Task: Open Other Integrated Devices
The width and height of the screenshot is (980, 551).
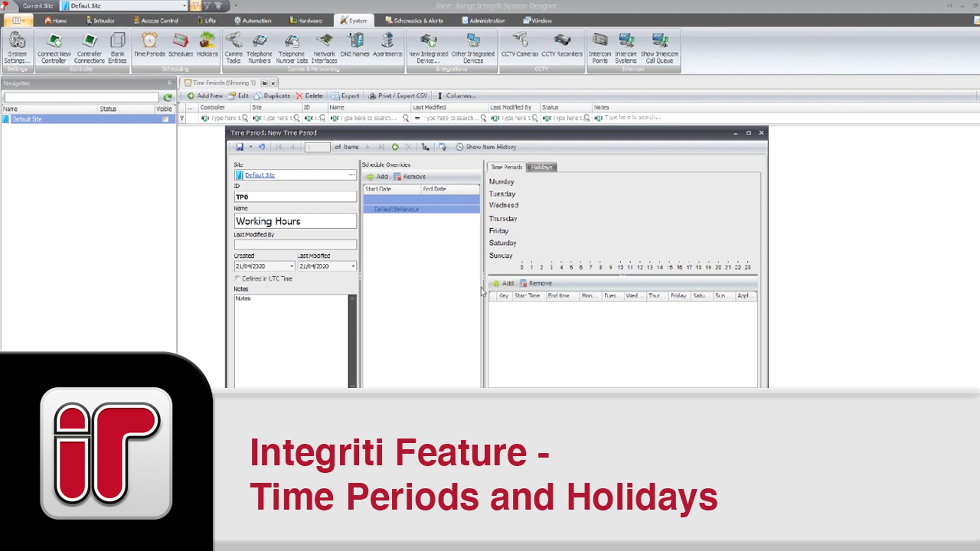Action: (473, 48)
